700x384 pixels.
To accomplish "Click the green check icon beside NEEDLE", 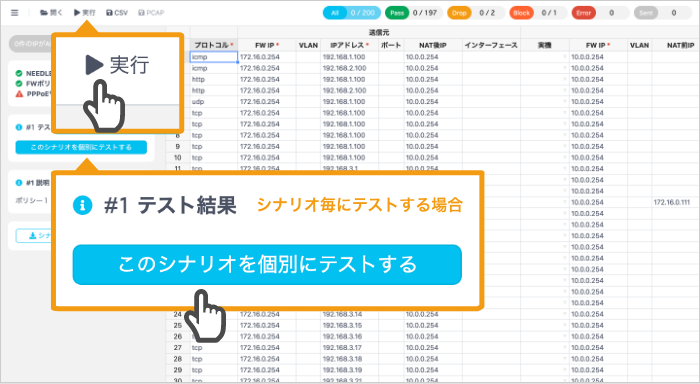I will tap(19, 73).
